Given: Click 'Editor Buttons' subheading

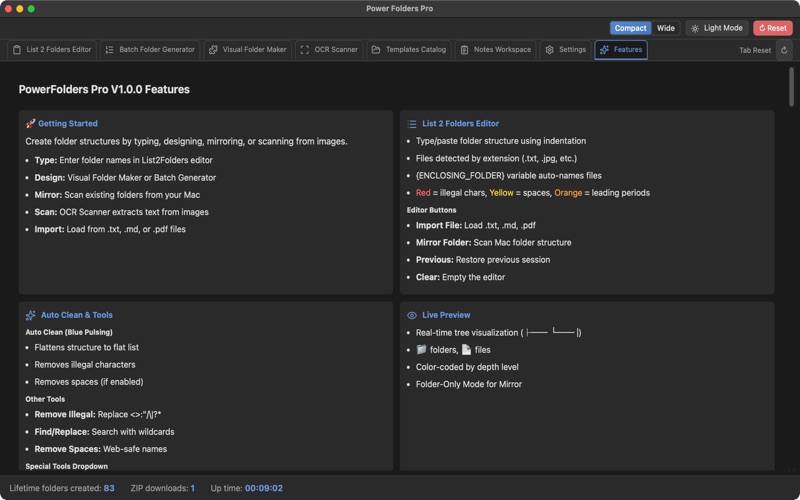Looking at the screenshot, I should coord(431,210).
